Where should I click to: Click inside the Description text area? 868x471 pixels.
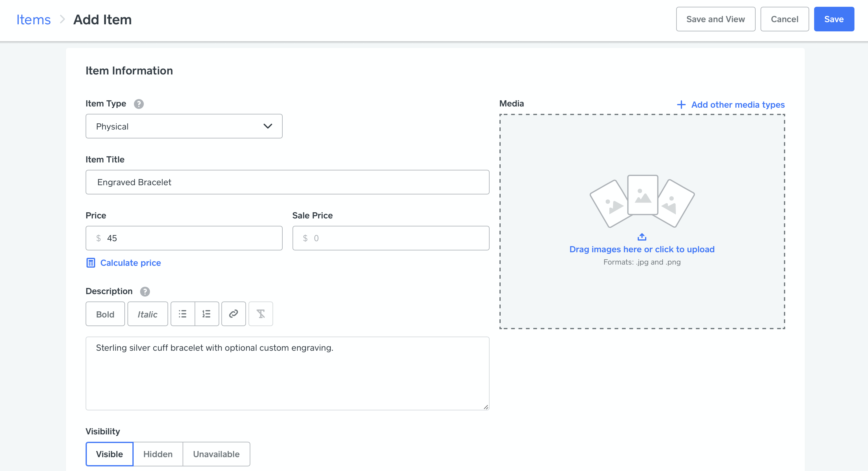click(287, 374)
